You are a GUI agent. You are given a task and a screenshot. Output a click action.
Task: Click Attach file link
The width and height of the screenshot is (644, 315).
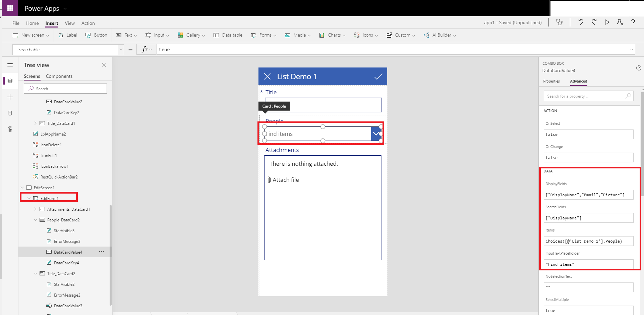pos(283,180)
